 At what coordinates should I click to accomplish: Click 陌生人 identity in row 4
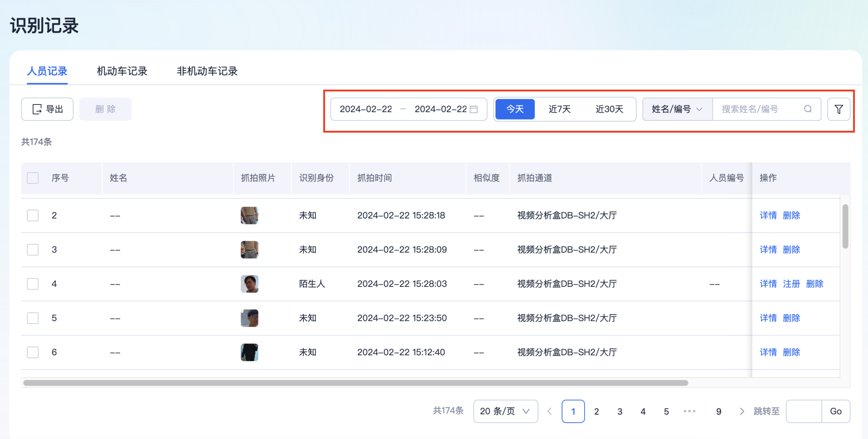(312, 284)
